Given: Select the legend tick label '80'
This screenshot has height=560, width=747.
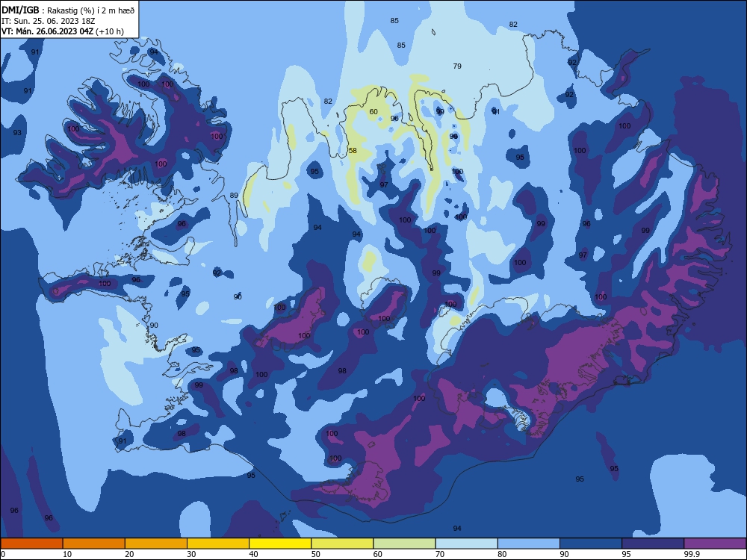Looking at the screenshot, I should (x=502, y=554).
